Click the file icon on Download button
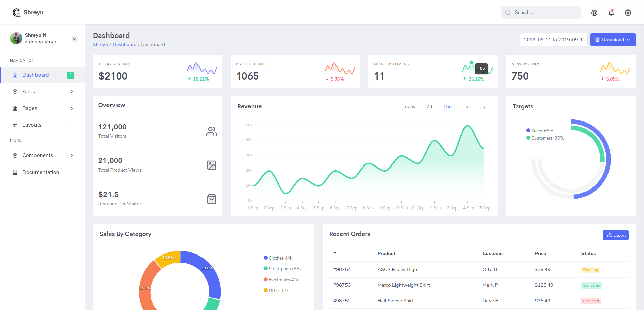 click(x=597, y=40)
